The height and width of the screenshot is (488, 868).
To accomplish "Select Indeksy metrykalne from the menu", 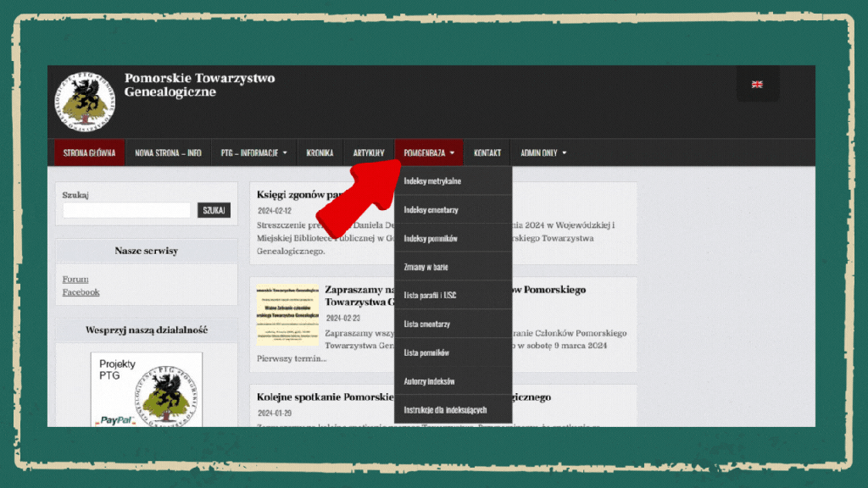I will tap(432, 181).
